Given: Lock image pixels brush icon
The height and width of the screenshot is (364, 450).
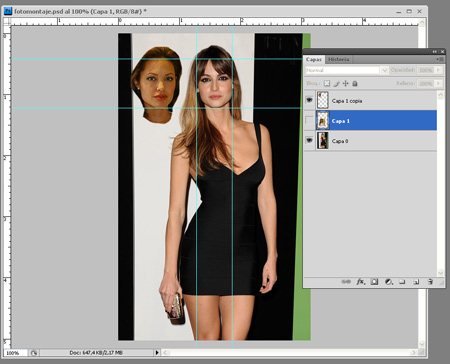Looking at the screenshot, I should [336, 83].
